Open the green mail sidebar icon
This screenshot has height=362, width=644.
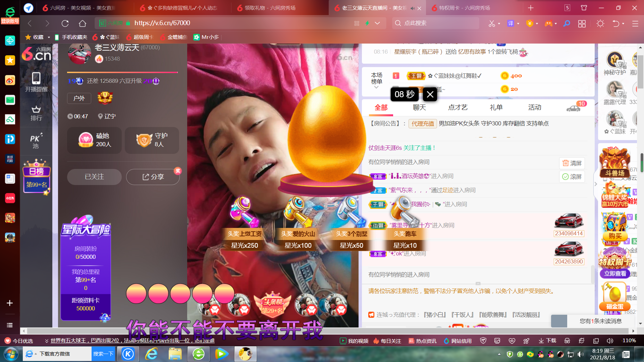click(10, 100)
